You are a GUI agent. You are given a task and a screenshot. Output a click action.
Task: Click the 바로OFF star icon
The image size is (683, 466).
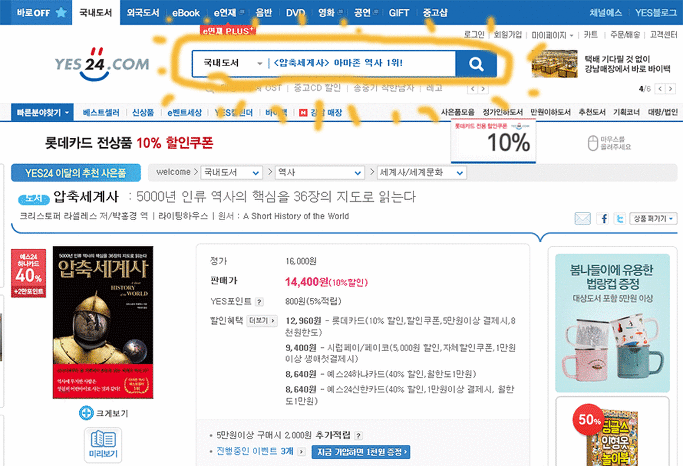pyautogui.click(x=61, y=12)
